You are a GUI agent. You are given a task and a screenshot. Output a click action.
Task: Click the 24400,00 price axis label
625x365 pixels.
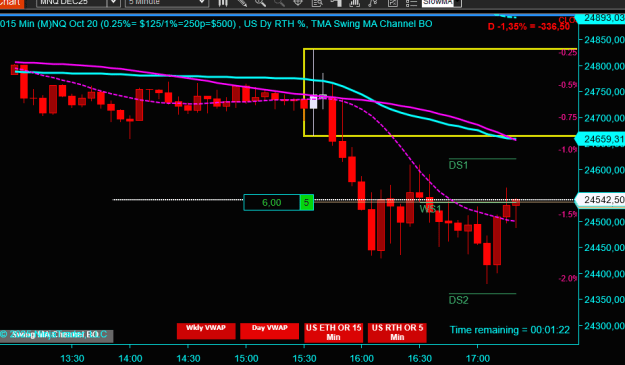pyautogui.click(x=604, y=274)
